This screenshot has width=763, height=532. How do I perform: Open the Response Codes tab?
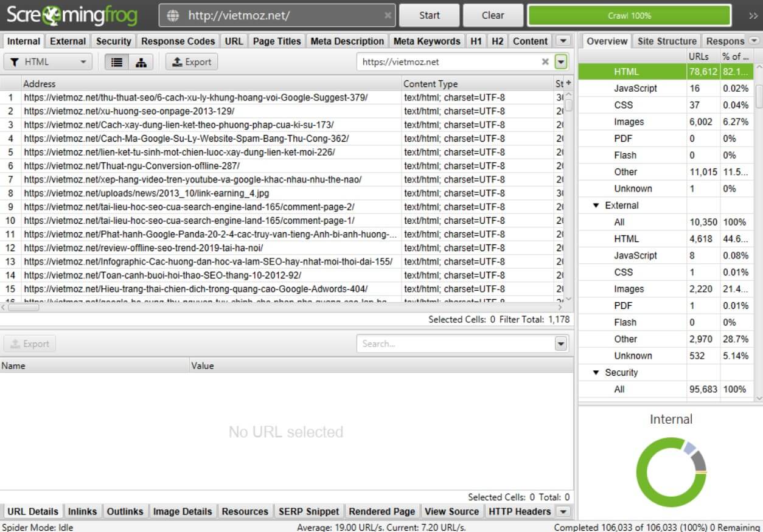coord(178,41)
